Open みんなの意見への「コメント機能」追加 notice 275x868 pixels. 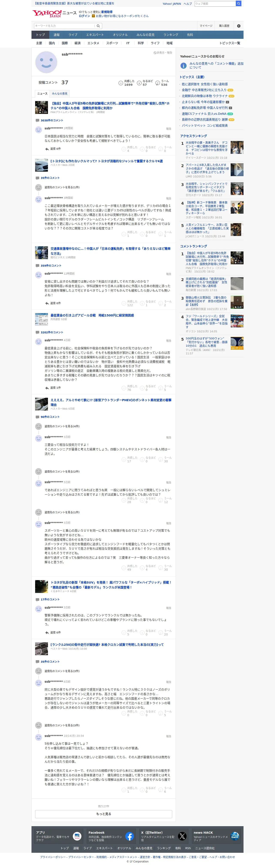pyautogui.click(x=216, y=65)
